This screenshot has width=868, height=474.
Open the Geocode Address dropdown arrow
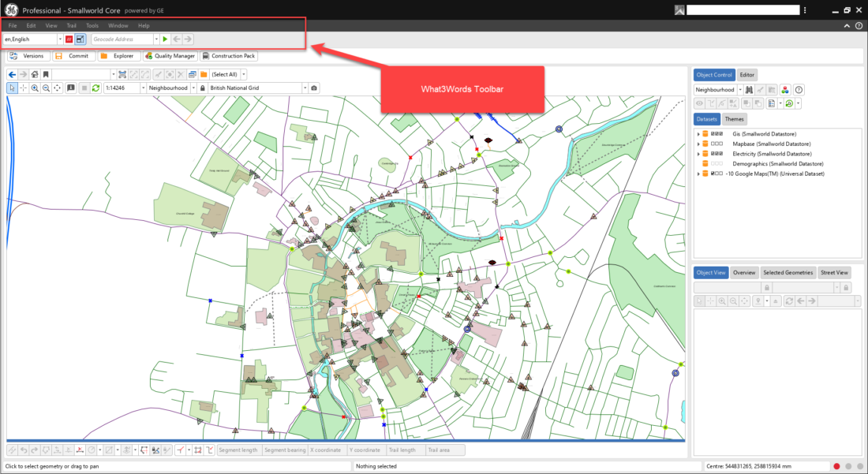pyautogui.click(x=156, y=39)
